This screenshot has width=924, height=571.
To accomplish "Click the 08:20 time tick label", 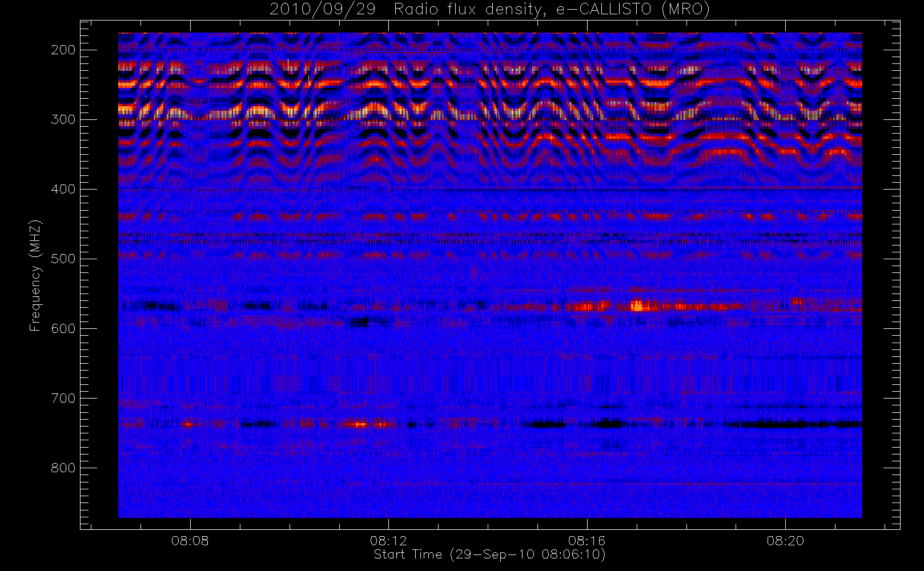I will (x=785, y=541).
